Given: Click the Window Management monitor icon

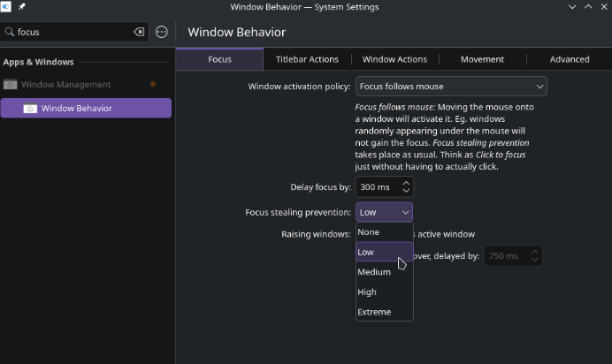Looking at the screenshot, I should click(11, 85).
